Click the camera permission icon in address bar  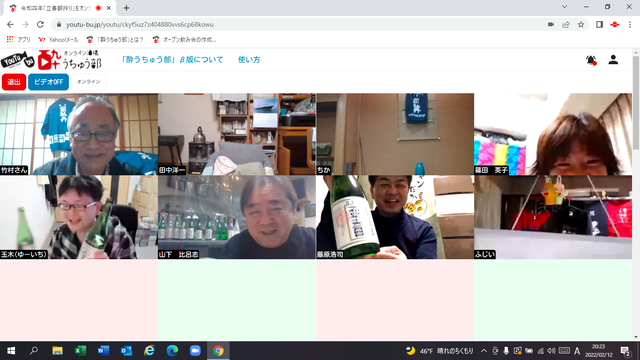(551, 24)
